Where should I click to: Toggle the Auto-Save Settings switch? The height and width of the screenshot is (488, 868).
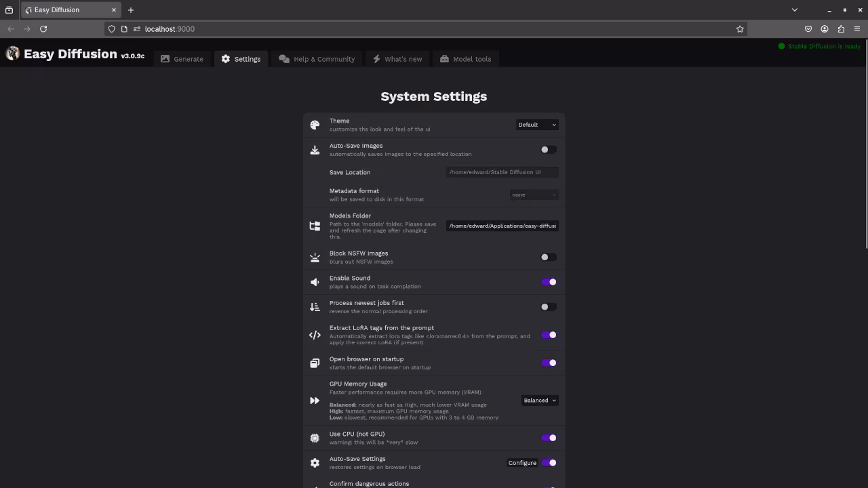click(549, 463)
